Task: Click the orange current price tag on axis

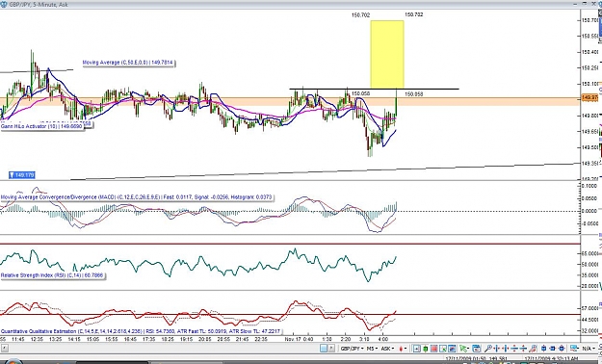Action: pos(589,98)
